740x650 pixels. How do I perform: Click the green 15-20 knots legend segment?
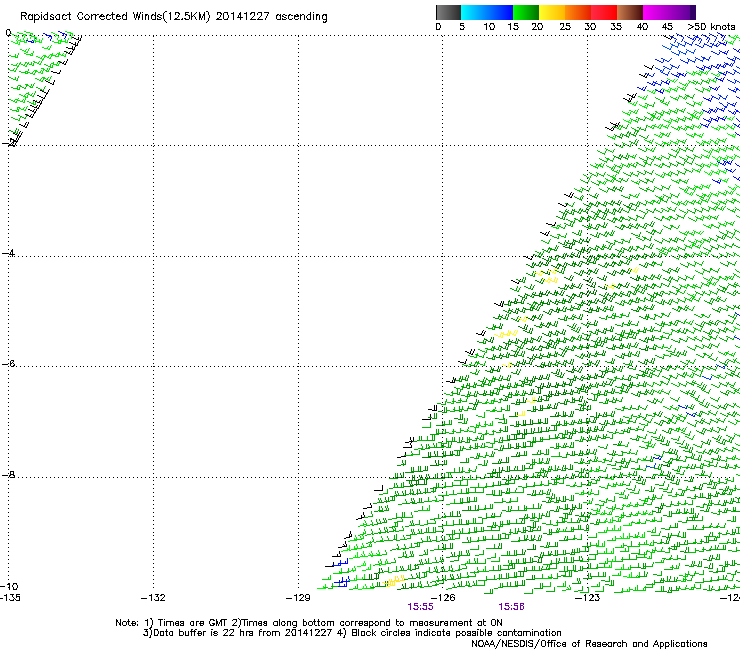point(526,12)
